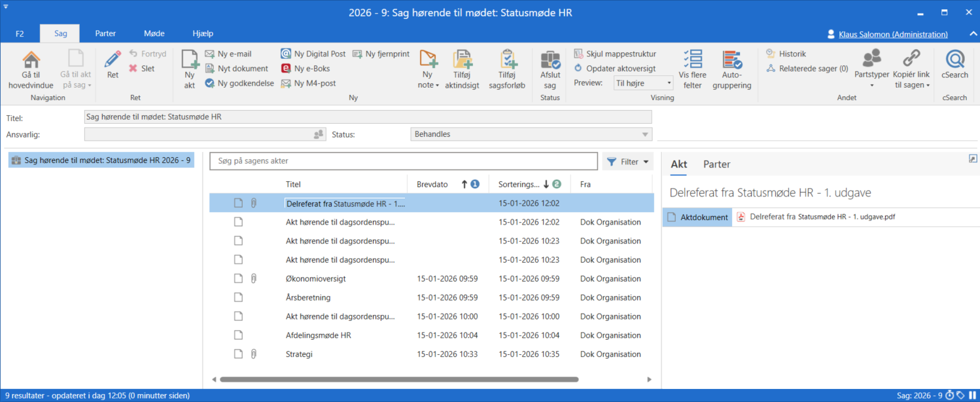Toggle sort on the Brevdato column header
Screen dimensions: 980x402
point(432,185)
